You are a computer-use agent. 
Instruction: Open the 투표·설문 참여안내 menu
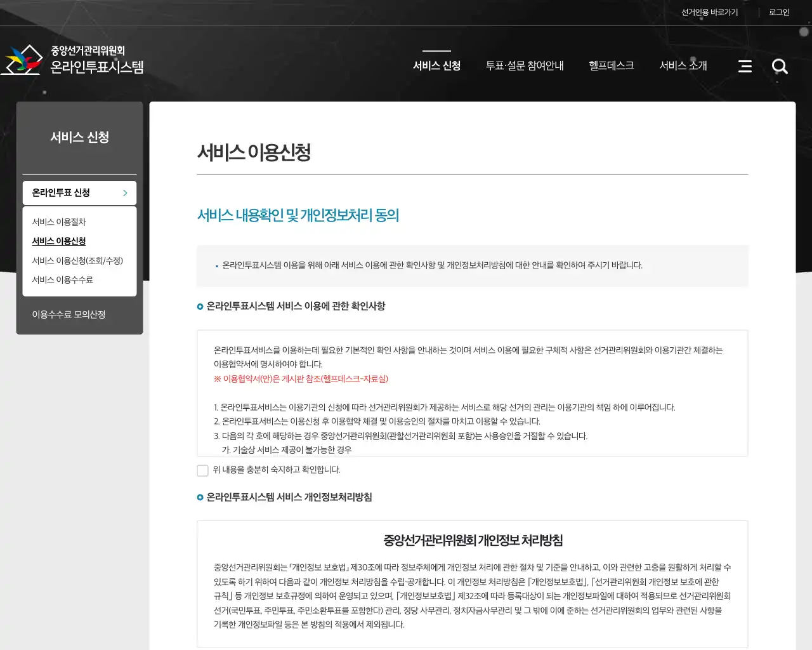[525, 65]
